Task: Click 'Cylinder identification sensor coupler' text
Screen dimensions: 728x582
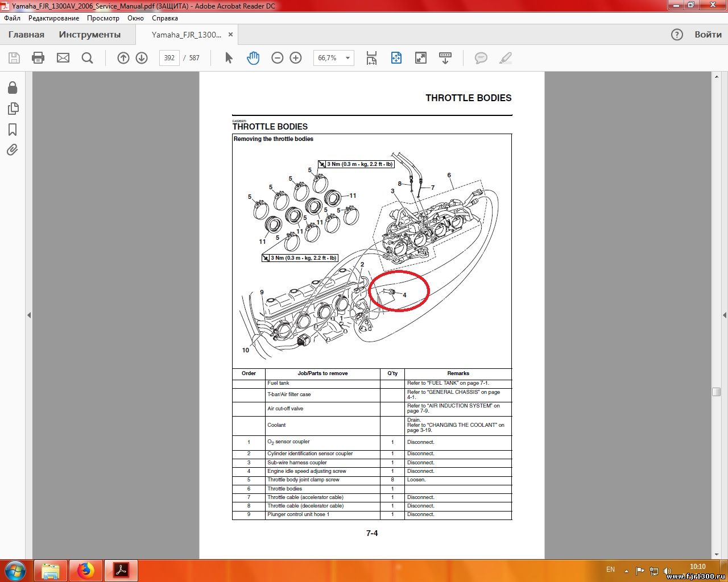Action: pyautogui.click(x=310, y=454)
